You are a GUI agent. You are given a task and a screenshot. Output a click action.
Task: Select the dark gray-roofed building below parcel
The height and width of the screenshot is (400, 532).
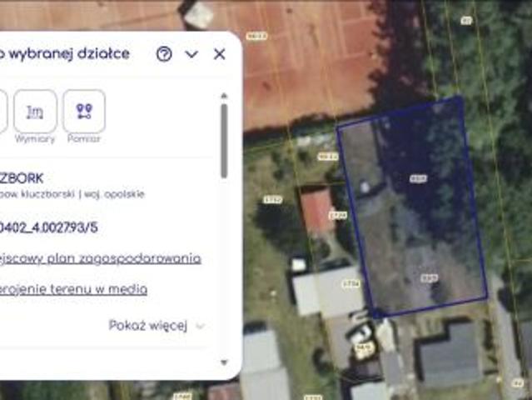(x=450, y=354)
